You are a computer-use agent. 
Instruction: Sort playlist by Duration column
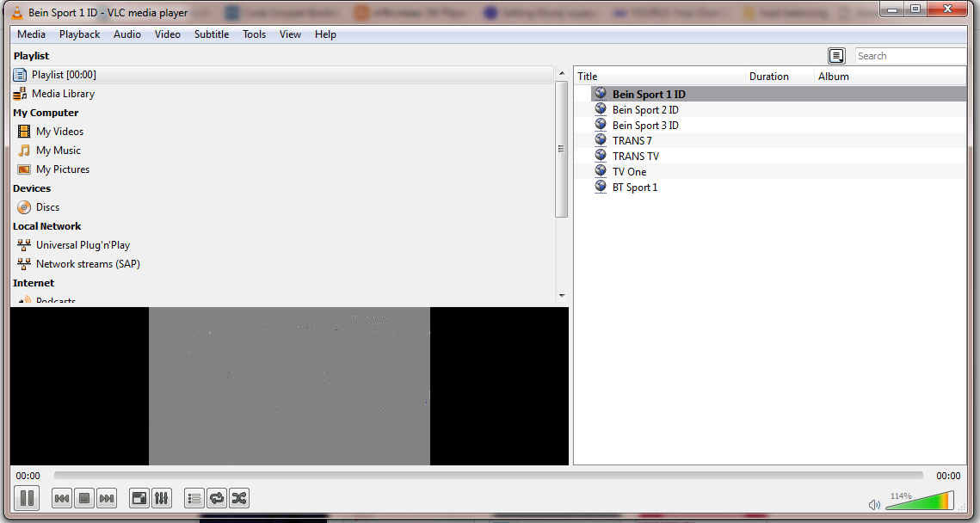780,77
